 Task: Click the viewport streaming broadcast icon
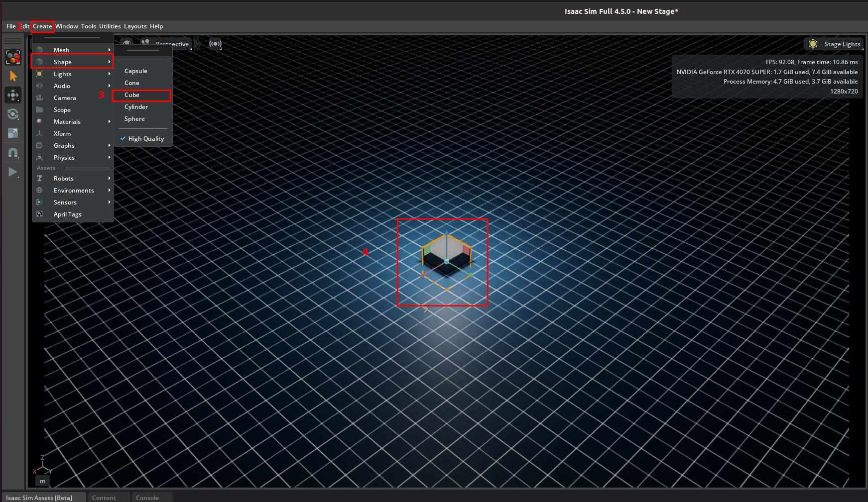(x=215, y=44)
